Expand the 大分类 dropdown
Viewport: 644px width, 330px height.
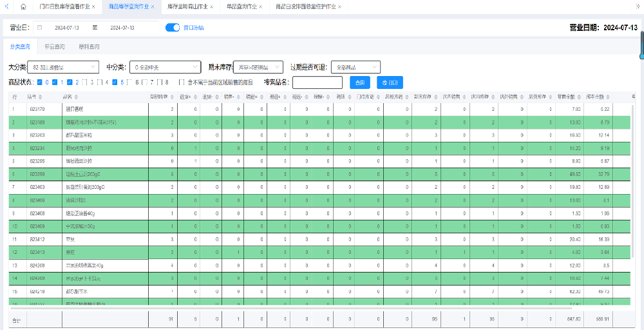tap(64, 67)
